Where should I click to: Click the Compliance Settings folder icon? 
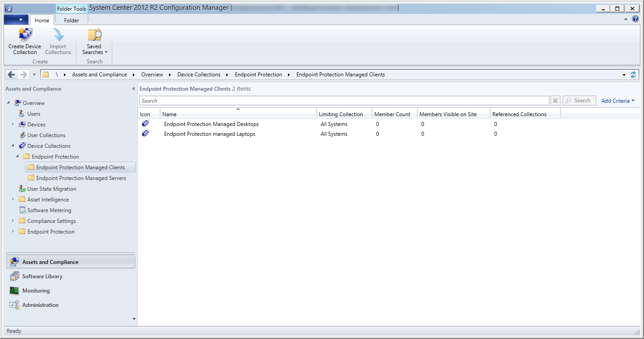[22, 221]
